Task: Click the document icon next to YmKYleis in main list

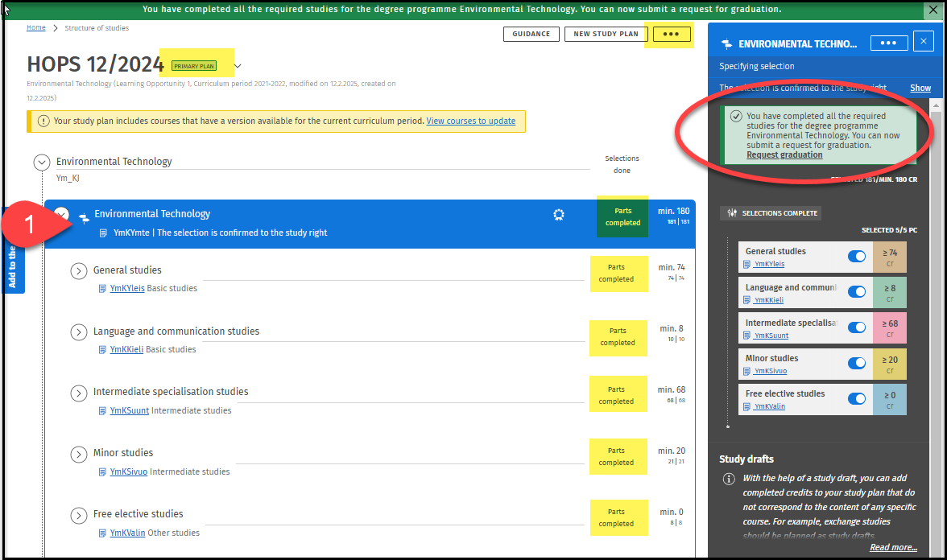Action: (x=102, y=288)
